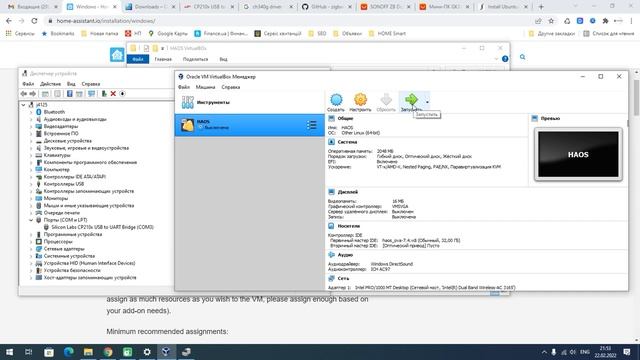Expand the Видеоадаптеры node
This screenshot has height=360, width=640.
(x=31, y=126)
